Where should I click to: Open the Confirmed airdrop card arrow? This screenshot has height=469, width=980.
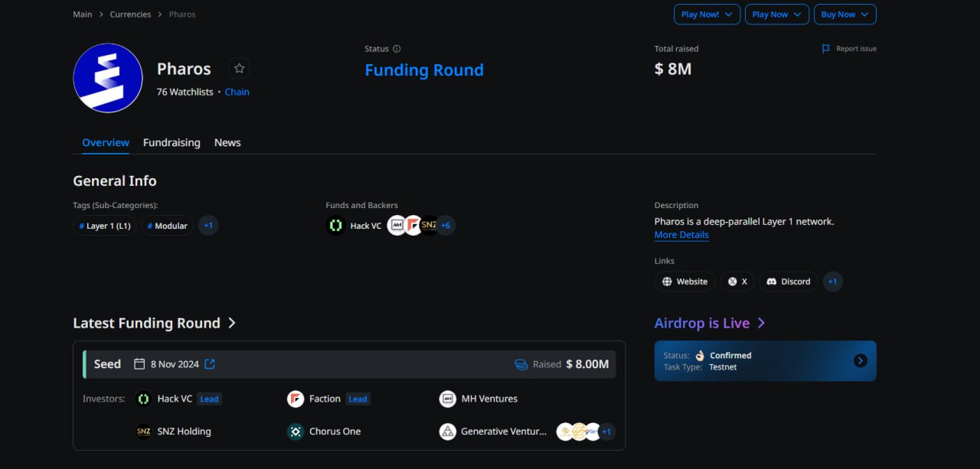861,360
